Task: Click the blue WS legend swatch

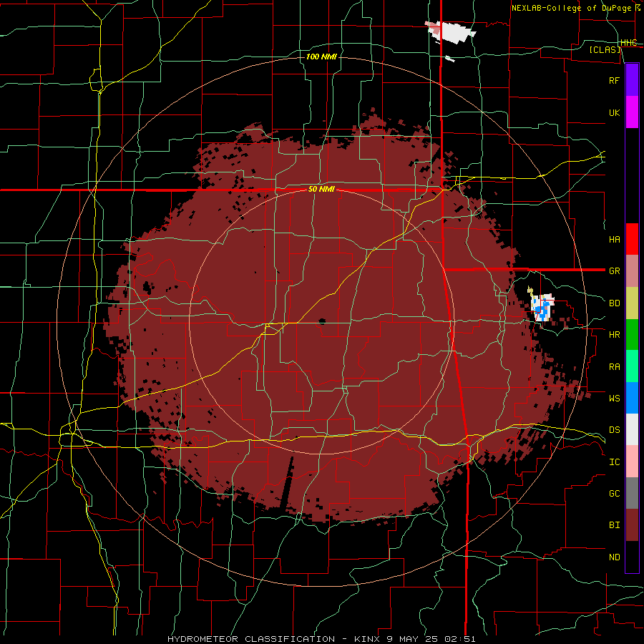Action: 632,398
